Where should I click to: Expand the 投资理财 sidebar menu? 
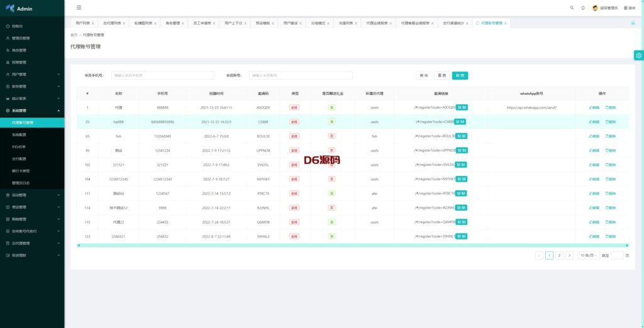pos(32,255)
